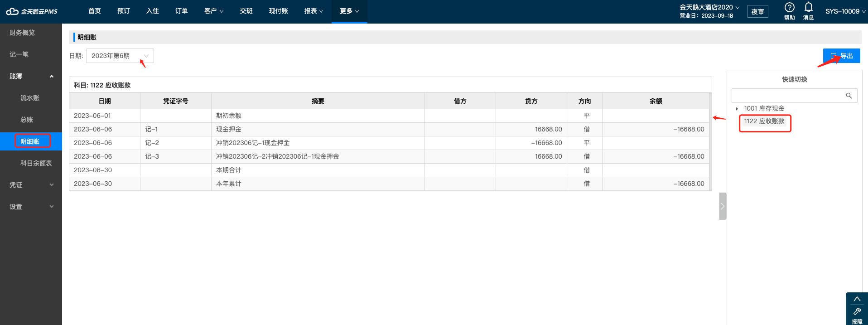Click the scroll-to-top arrow above 报障
868x325 pixels.
(x=857, y=299)
